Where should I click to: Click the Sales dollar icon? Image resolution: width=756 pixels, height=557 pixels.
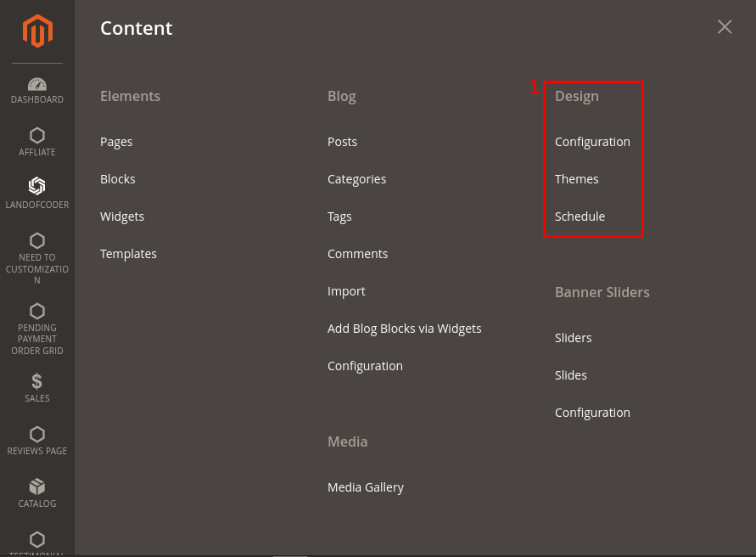coord(37,381)
